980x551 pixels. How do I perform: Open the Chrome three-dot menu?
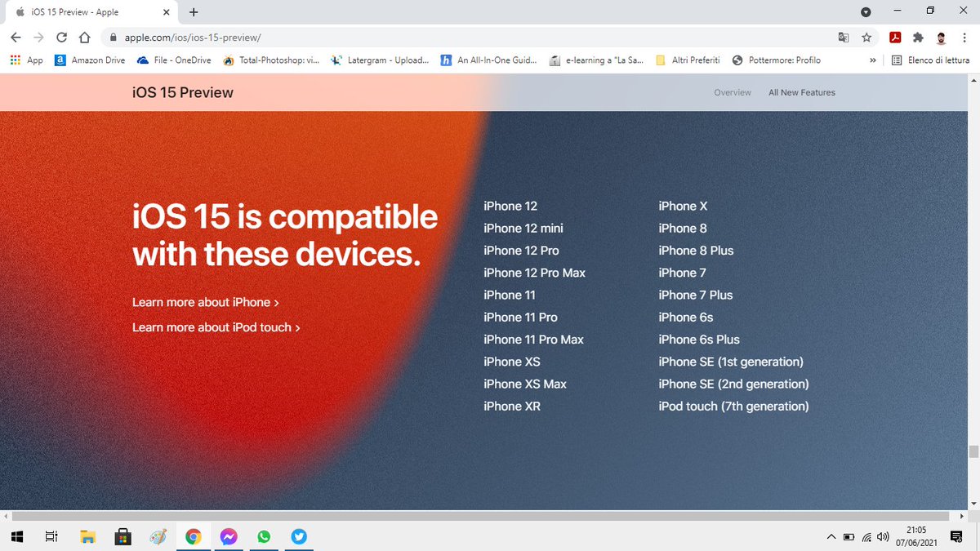964,38
